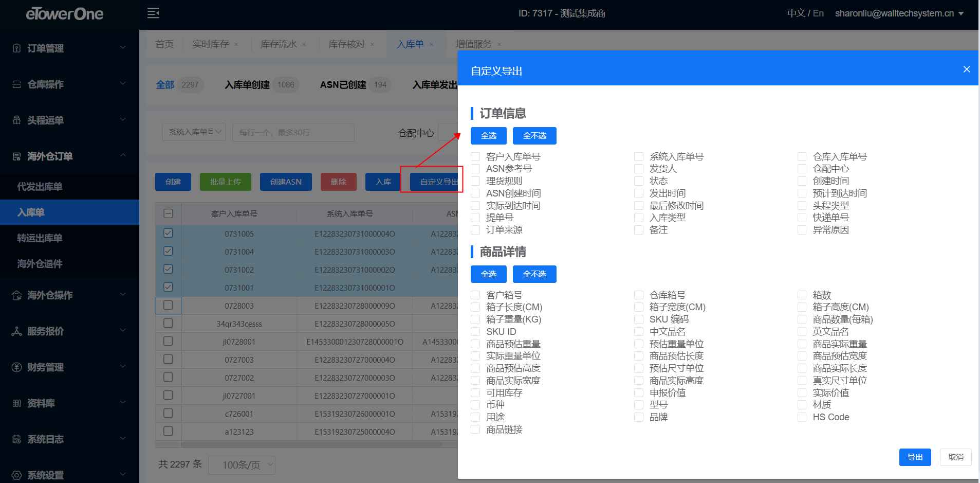The image size is (980, 483).
Task: Click the table horizontal scrollbar
Action: coord(311,444)
